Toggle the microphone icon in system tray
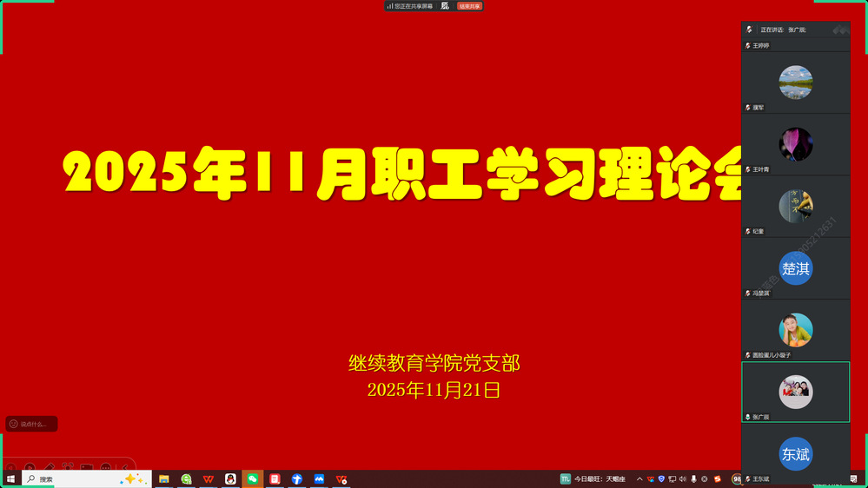 [693, 478]
